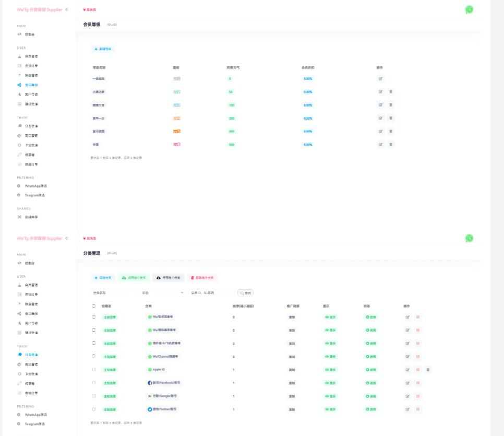Open the 状态 status filter dropdown
Screen dimensions: 504x436
pyautogui.click(x=162, y=293)
